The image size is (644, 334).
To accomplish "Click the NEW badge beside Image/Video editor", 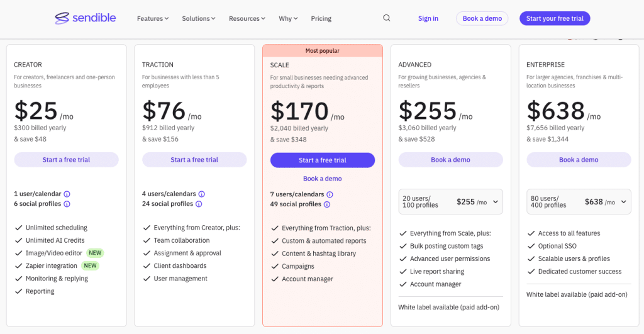I will pyautogui.click(x=96, y=253).
